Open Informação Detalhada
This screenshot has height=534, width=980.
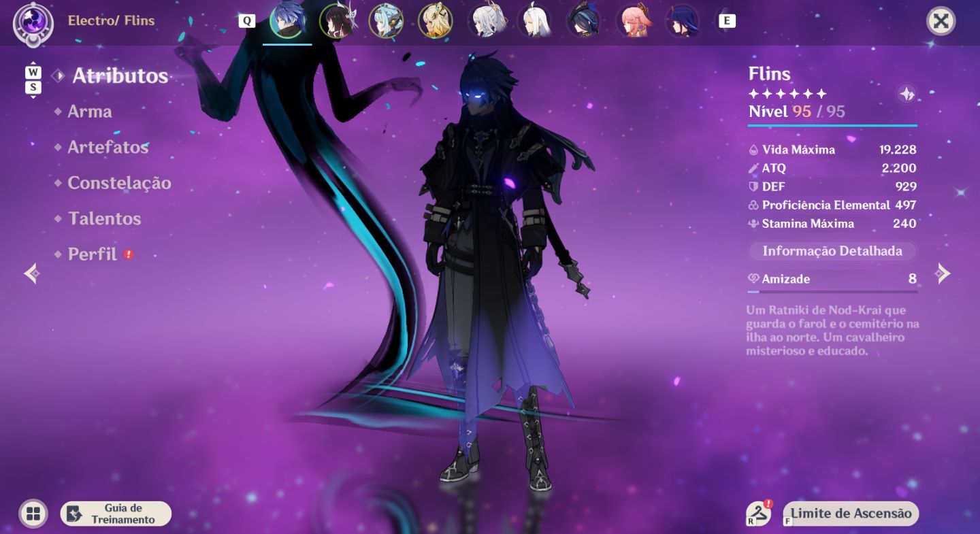pyautogui.click(x=832, y=251)
